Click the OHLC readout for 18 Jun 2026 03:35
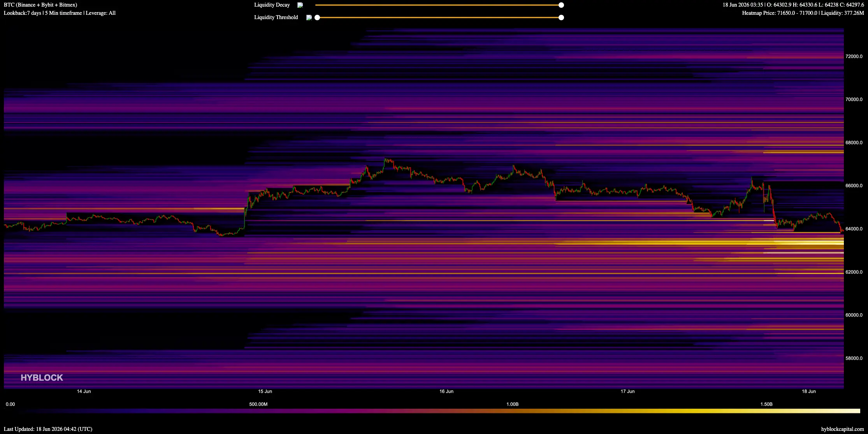This screenshot has height=434, width=868. pos(793,5)
